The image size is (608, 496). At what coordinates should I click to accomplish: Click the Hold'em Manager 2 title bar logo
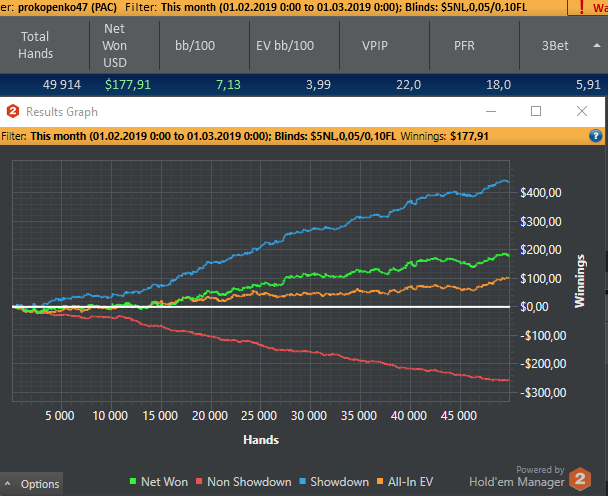tap(13, 111)
